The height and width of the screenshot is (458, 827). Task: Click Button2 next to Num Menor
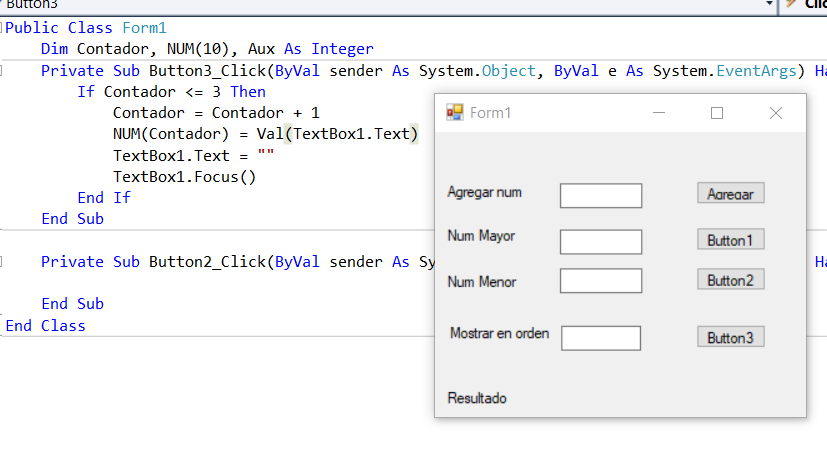pos(730,280)
